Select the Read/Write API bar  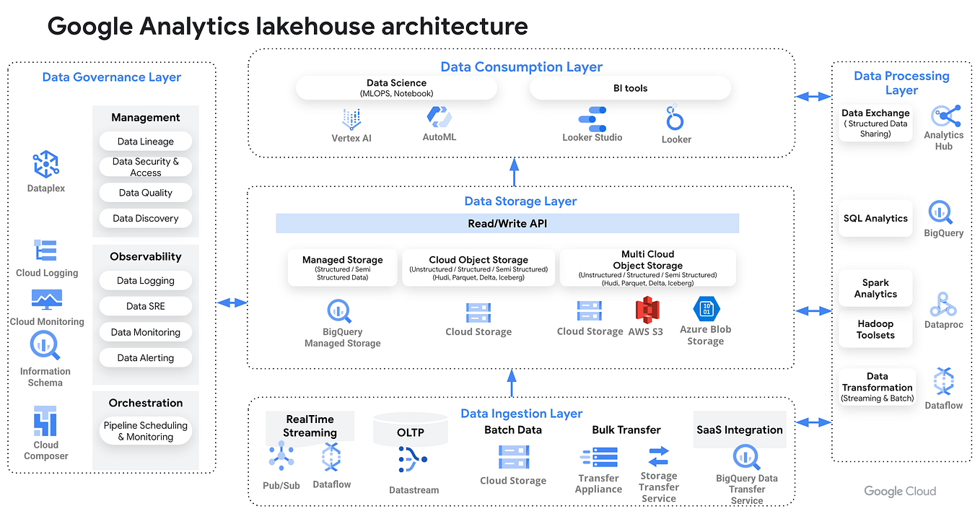click(x=507, y=223)
